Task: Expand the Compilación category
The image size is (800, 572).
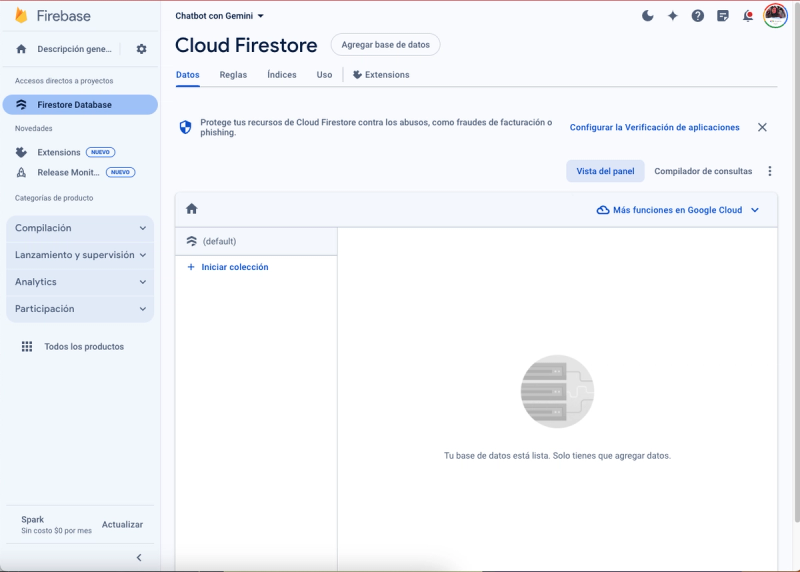Action: pos(80,228)
